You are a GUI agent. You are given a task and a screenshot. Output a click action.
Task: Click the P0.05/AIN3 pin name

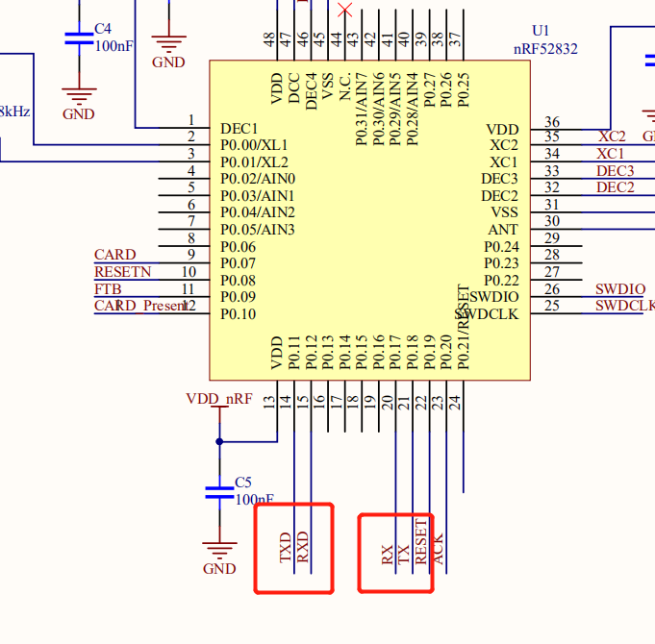click(258, 230)
